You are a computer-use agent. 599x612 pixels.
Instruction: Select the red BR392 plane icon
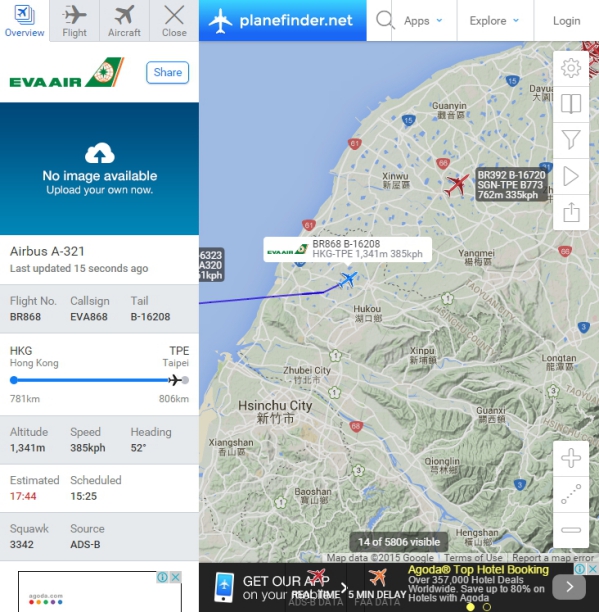[456, 185]
